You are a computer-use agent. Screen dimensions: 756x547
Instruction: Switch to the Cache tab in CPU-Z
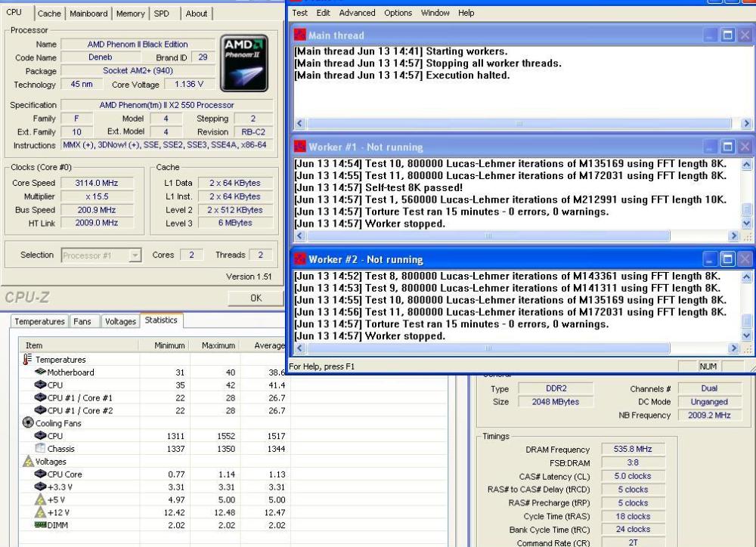point(49,14)
